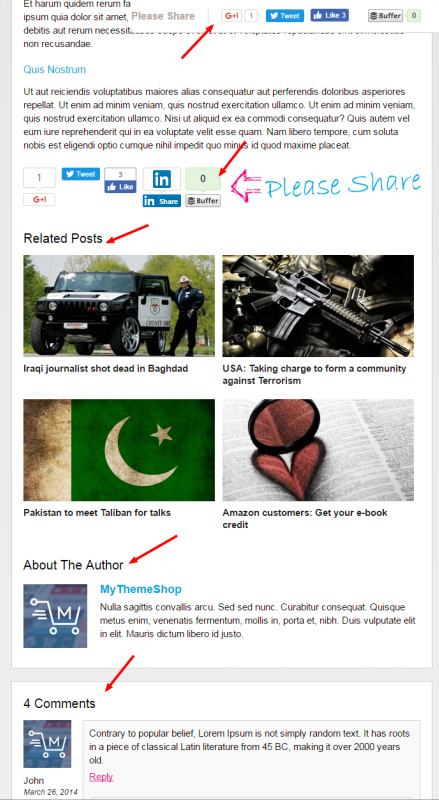Click the Buffer button under the zero counter

pos(203,201)
